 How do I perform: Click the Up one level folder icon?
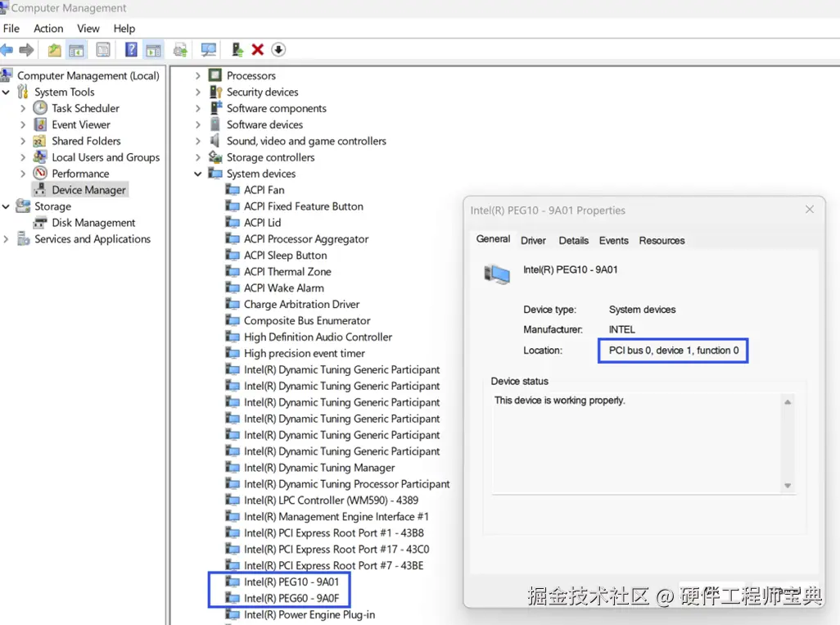(54, 51)
